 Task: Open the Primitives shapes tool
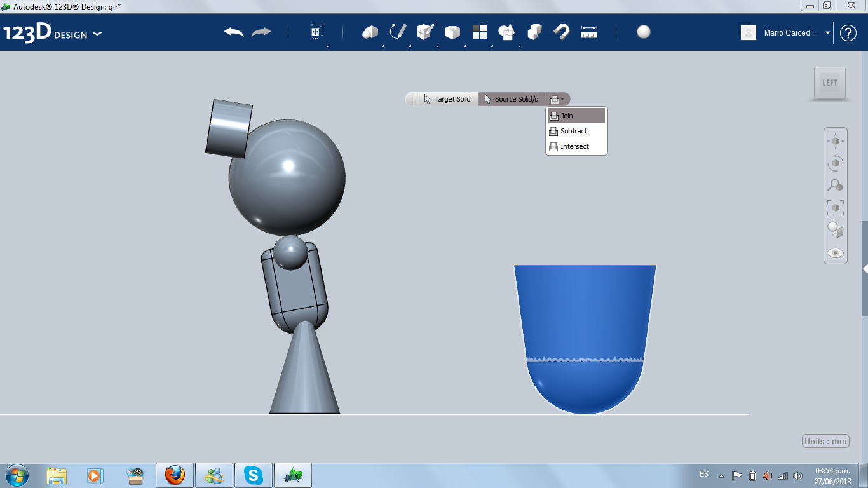[x=370, y=32]
